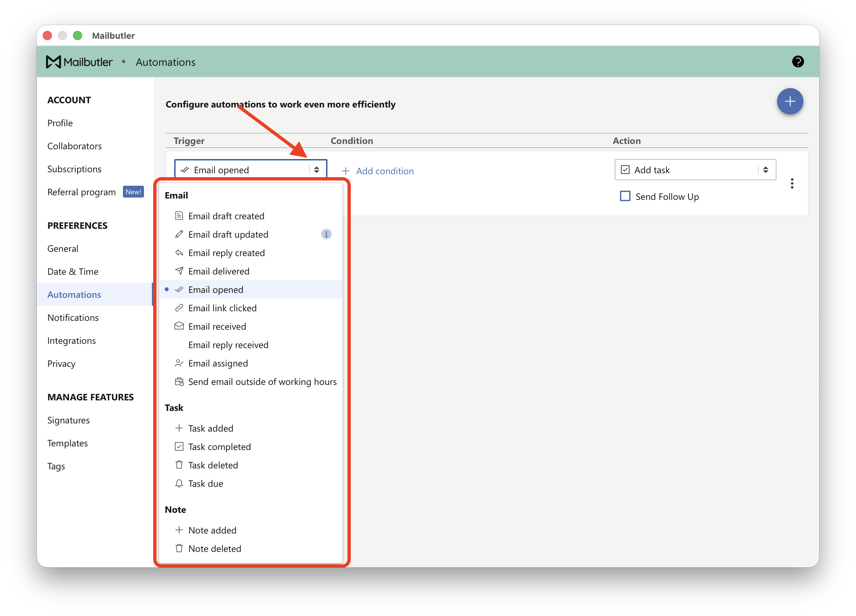856x616 pixels.
Task: Open Referral program in the sidebar
Action: click(82, 192)
